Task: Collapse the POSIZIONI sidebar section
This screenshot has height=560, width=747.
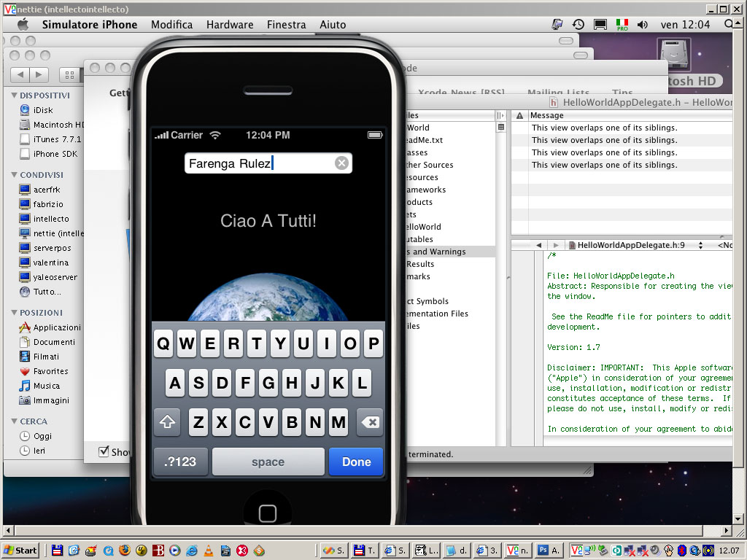Action: pyautogui.click(x=15, y=313)
